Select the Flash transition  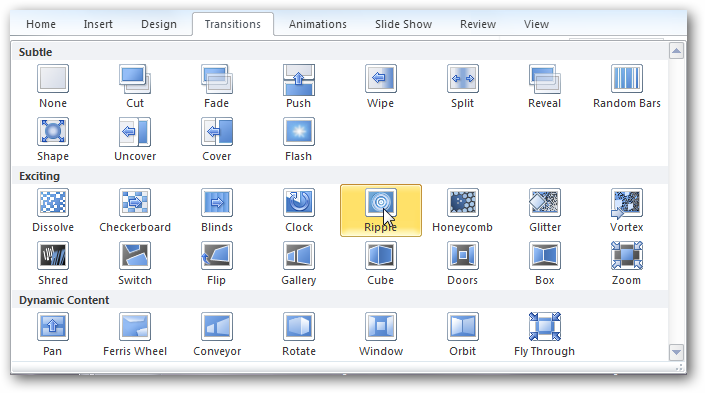[x=299, y=139]
